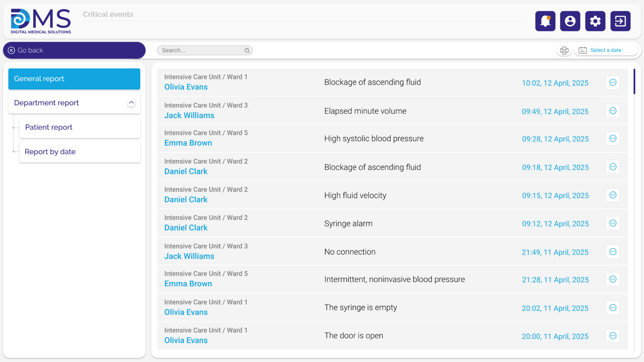Click the print icon
The height and width of the screenshot is (362, 644).
coord(564,50)
